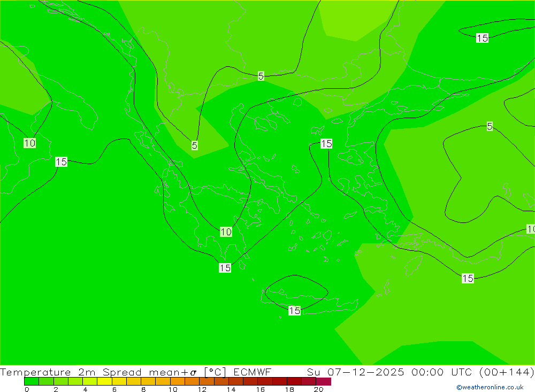Click the forecast offset text (00+144)
Viewport: 535px width, 392px height.
(507, 372)
